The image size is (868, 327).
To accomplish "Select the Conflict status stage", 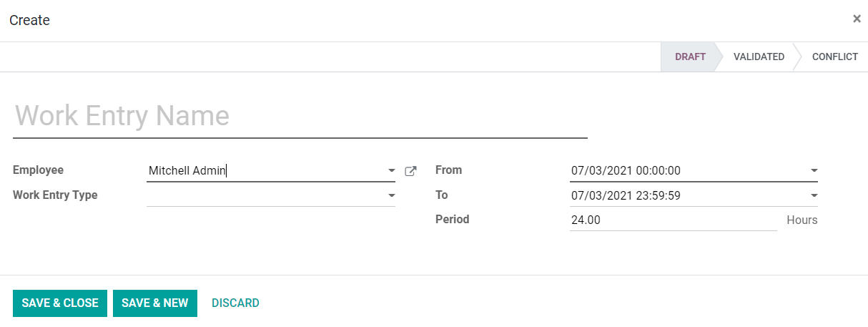I will click(834, 57).
